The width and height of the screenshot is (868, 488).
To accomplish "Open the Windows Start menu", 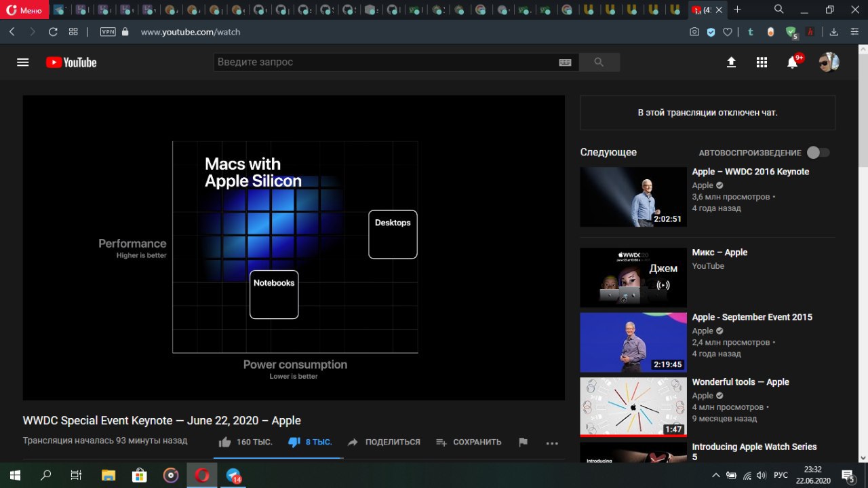I will pyautogui.click(x=15, y=475).
